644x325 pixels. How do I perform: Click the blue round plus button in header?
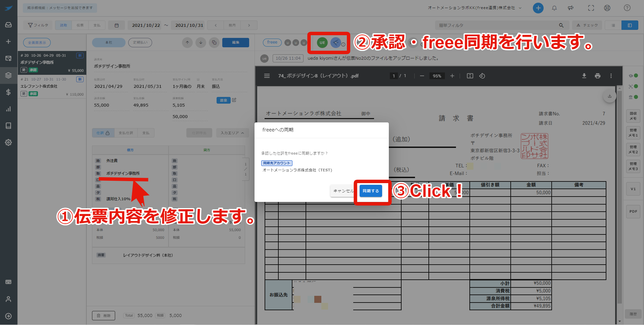point(538,8)
